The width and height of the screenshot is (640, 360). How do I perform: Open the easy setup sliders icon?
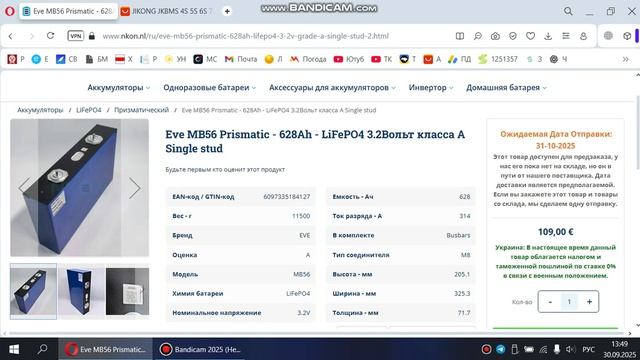565,36
